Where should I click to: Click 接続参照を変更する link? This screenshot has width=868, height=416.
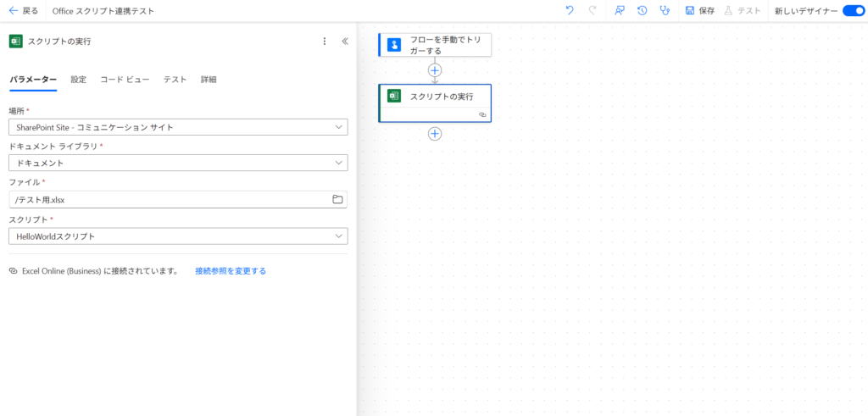pyautogui.click(x=231, y=271)
